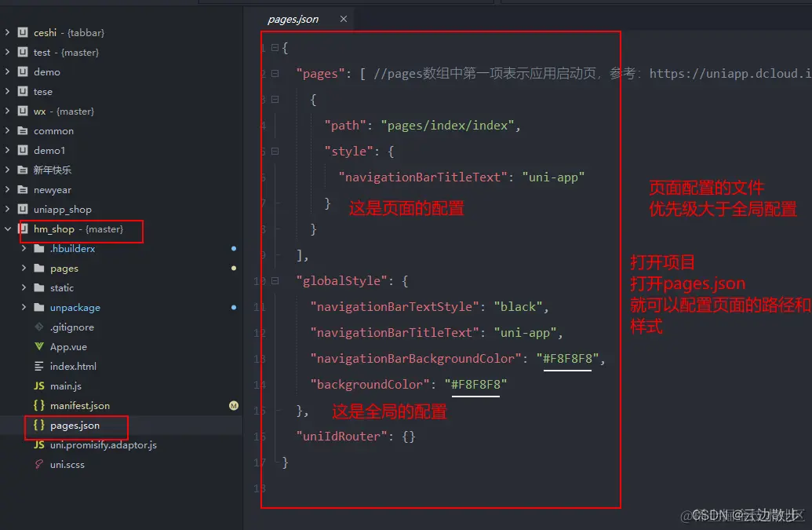812x530 pixels.
Task: Expand the unpackage folder arrow
Action: tap(24, 307)
